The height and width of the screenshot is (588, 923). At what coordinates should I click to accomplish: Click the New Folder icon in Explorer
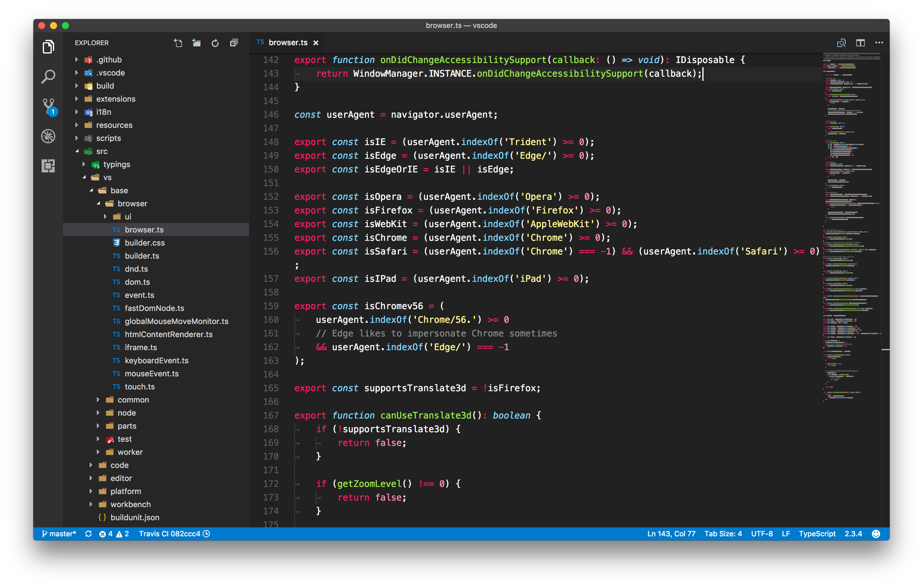pos(197,43)
